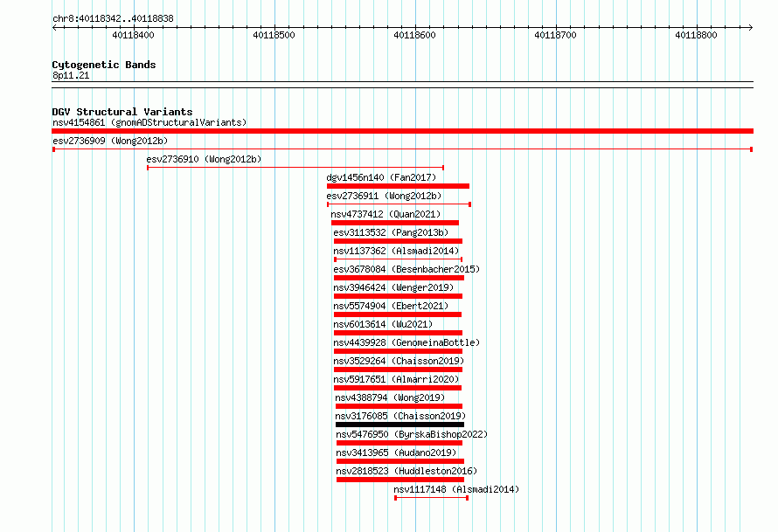Click esv3678084 (Besenbacher2015) label
The image size is (778, 532).
click(x=406, y=269)
